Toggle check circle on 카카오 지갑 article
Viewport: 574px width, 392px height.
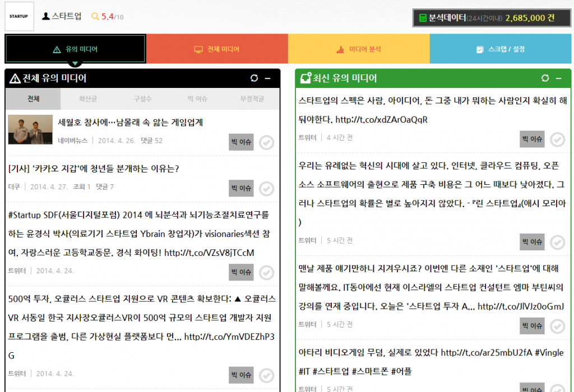coord(266,189)
